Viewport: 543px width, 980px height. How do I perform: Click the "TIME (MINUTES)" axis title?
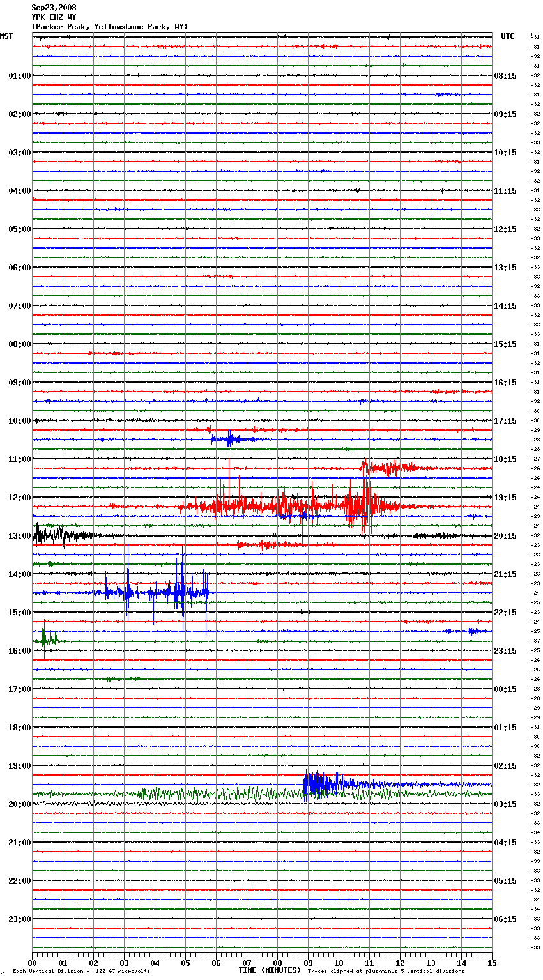point(270,970)
